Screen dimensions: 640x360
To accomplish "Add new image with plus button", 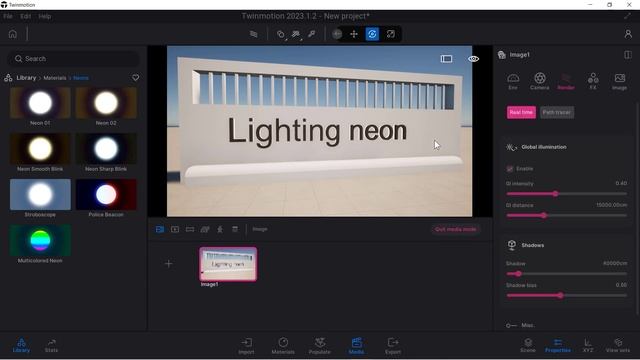I will pos(169,264).
